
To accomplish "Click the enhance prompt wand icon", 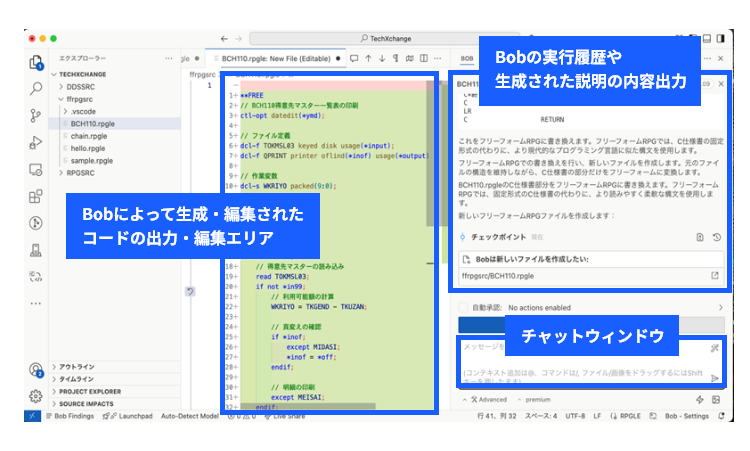I will point(715,348).
